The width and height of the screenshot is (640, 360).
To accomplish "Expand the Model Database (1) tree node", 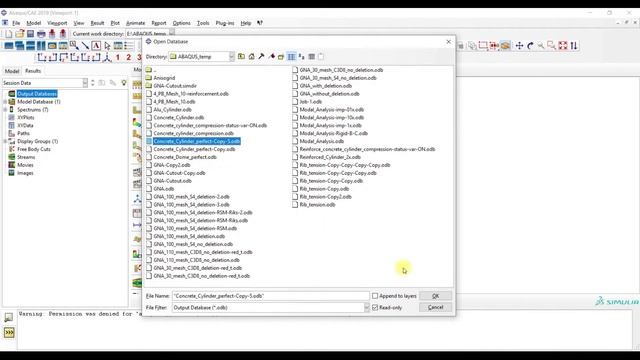I will click(x=5, y=102).
